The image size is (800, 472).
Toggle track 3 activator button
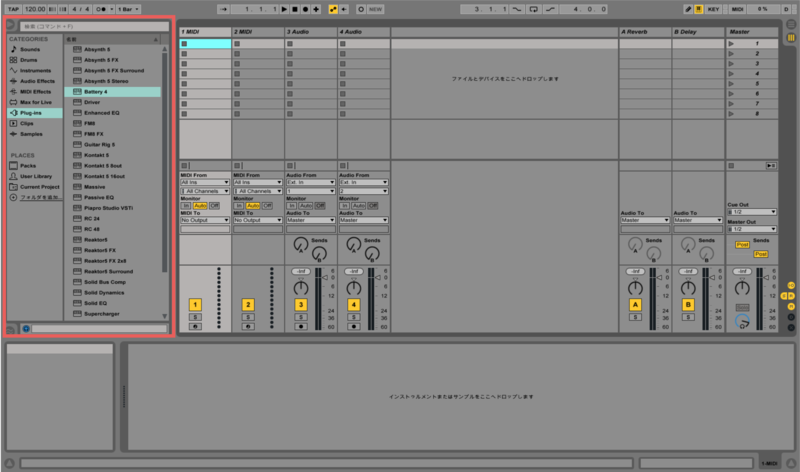[301, 305]
